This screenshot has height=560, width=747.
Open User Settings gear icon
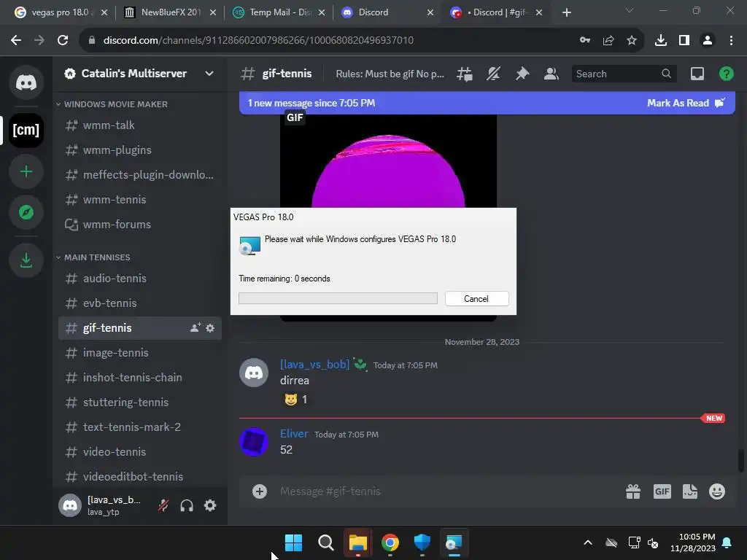click(x=210, y=505)
